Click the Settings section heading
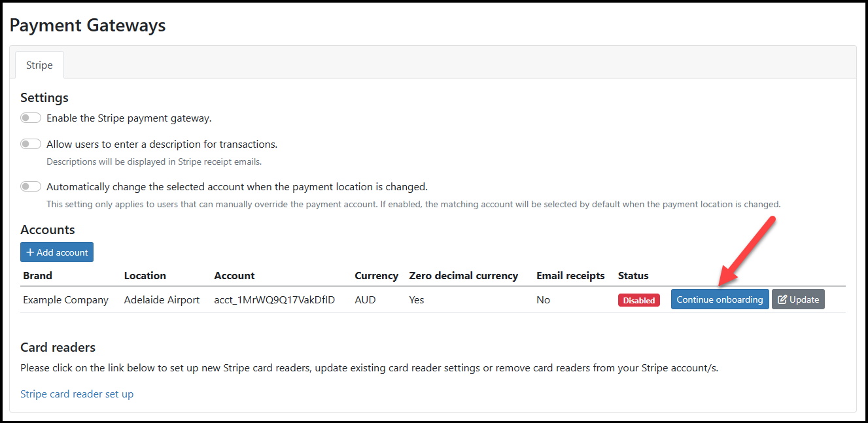The height and width of the screenshot is (423, 868). coord(44,97)
